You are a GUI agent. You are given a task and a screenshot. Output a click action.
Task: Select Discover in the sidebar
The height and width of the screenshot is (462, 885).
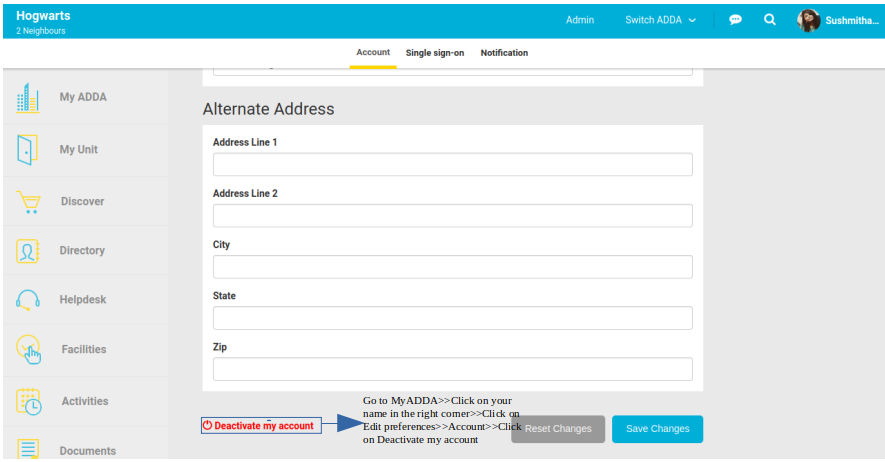[x=82, y=201]
